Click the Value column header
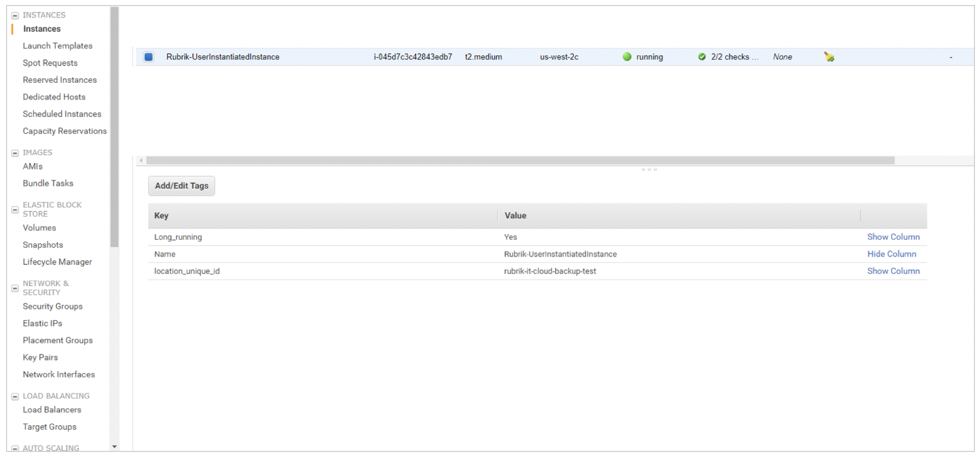 (679, 216)
